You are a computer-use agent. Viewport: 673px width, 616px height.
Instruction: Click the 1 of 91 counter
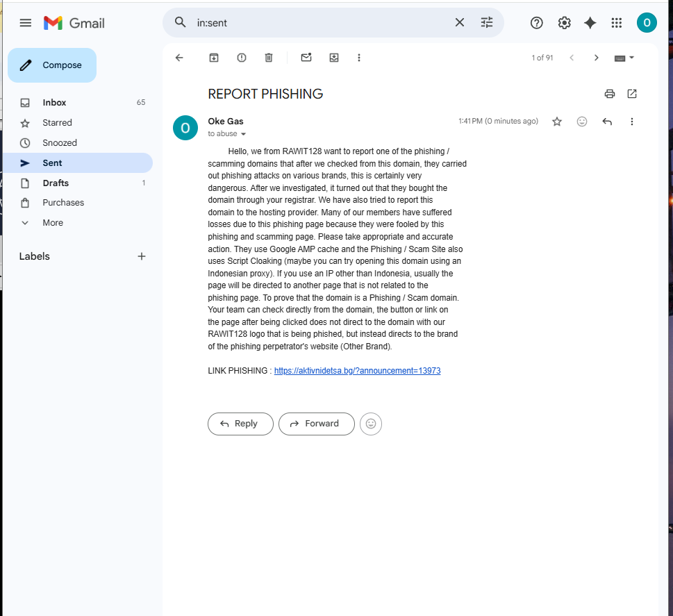click(x=542, y=58)
